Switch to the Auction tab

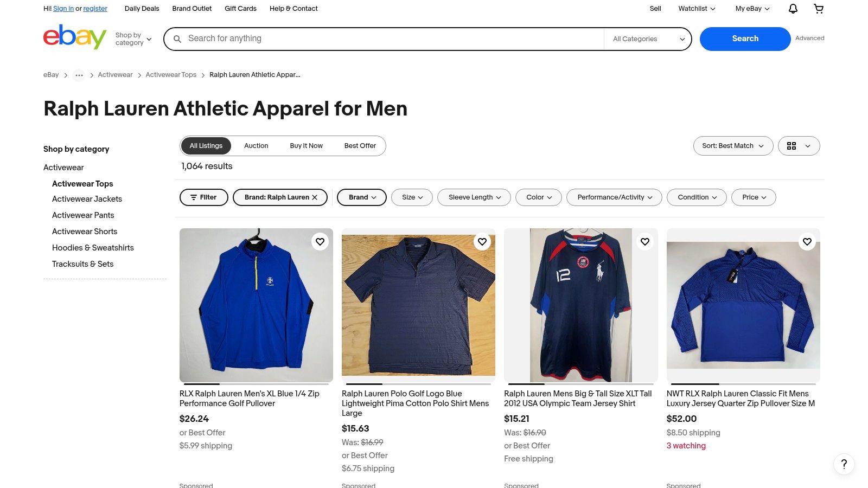pos(256,146)
